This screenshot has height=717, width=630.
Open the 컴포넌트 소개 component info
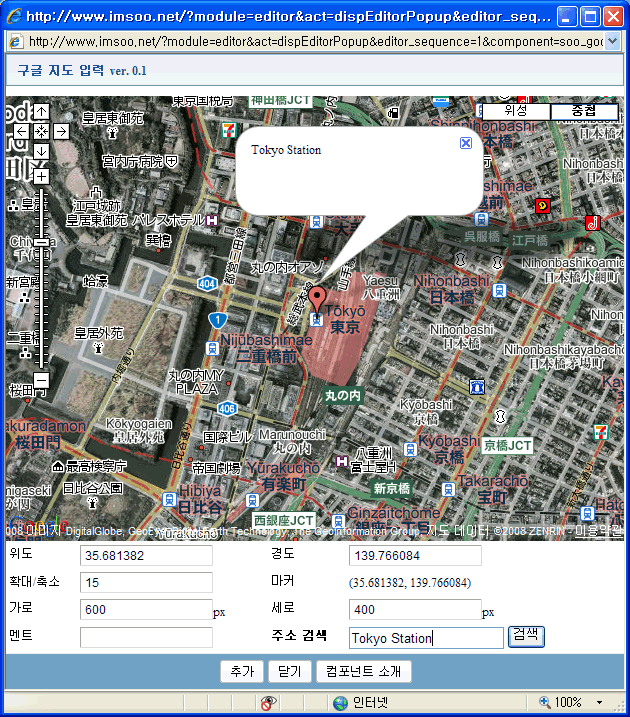pyautogui.click(x=363, y=671)
